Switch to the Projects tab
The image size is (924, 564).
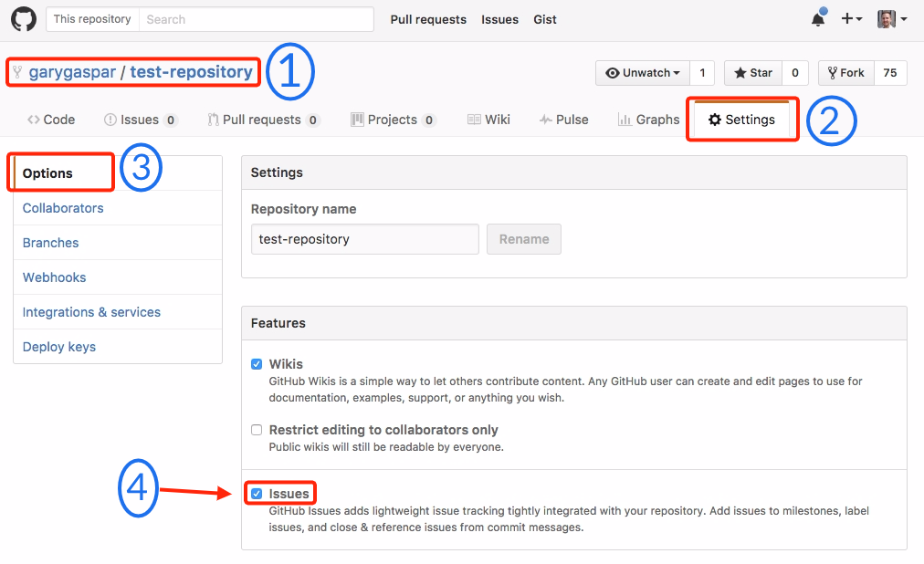click(x=393, y=120)
